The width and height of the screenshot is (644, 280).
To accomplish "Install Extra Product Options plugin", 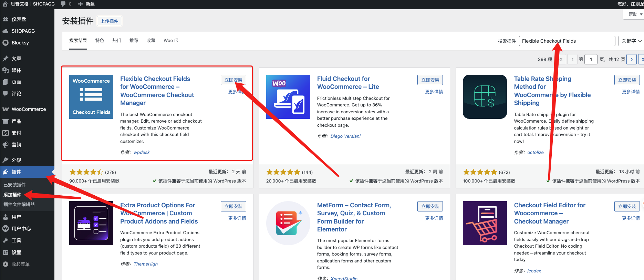I will click(233, 206).
